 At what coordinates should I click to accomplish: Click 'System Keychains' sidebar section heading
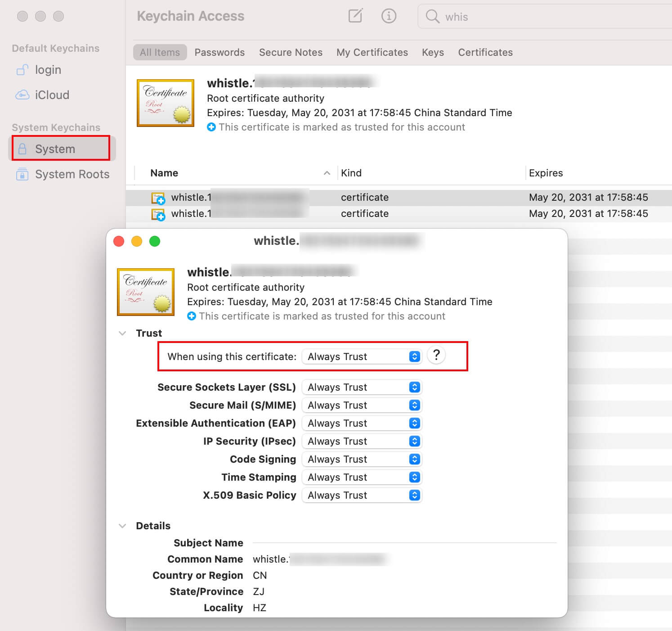click(56, 127)
